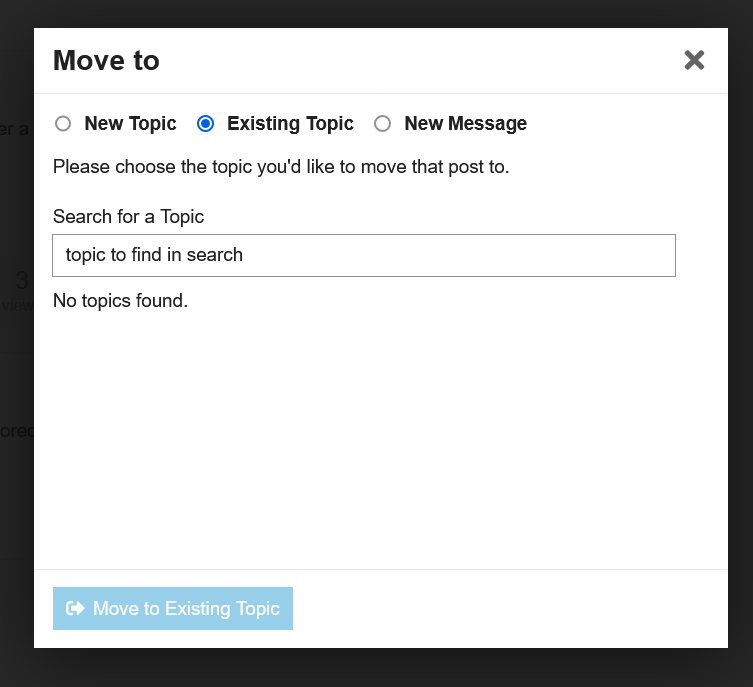Click the Move to Existing Topic button

click(x=173, y=608)
